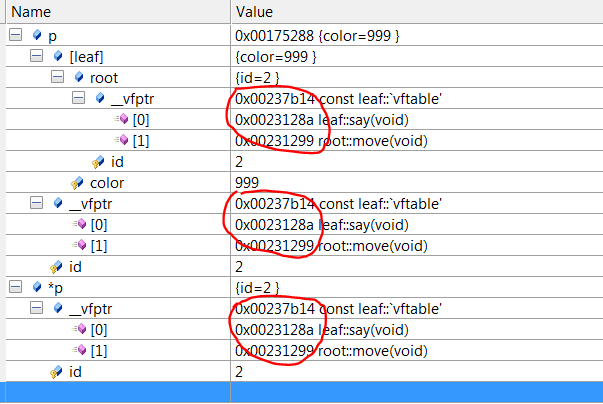The width and height of the screenshot is (603, 404).
Task: Select the 999 value of color
Action: click(247, 183)
